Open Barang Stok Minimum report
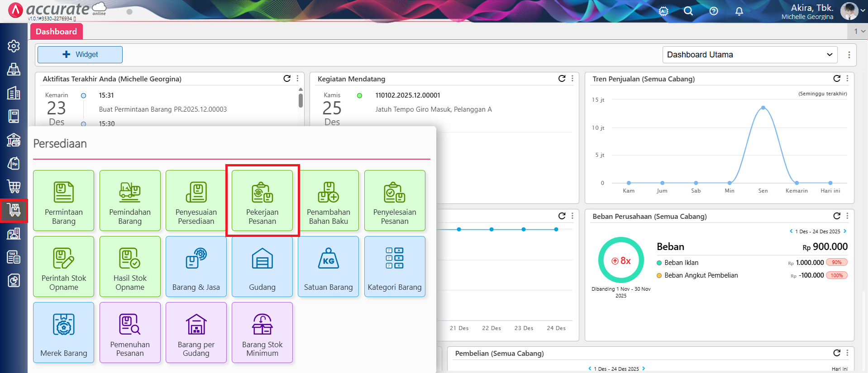 point(262,332)
